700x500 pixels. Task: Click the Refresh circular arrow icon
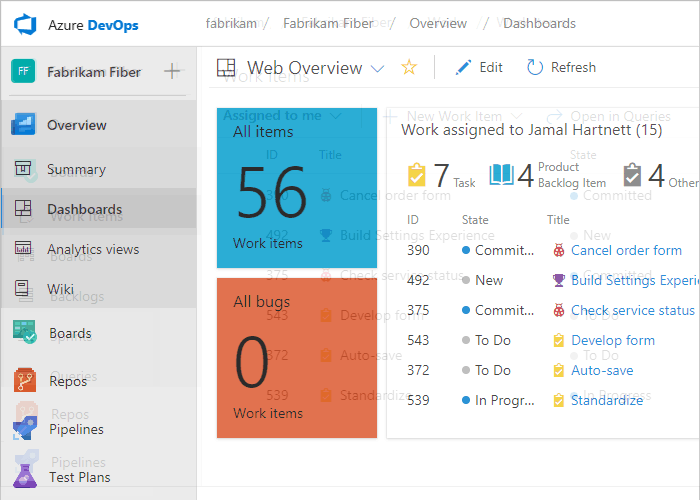535,67
